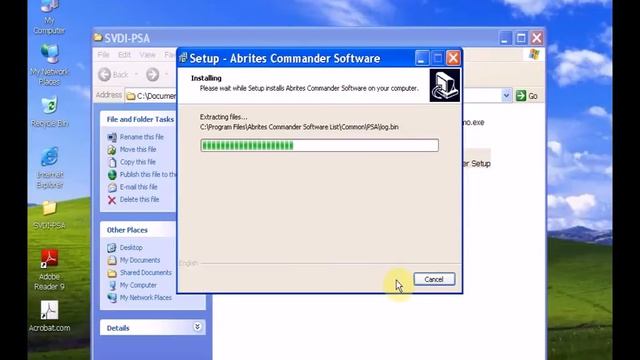Launch Internet Explorer from the desktop

click(49, 168)
